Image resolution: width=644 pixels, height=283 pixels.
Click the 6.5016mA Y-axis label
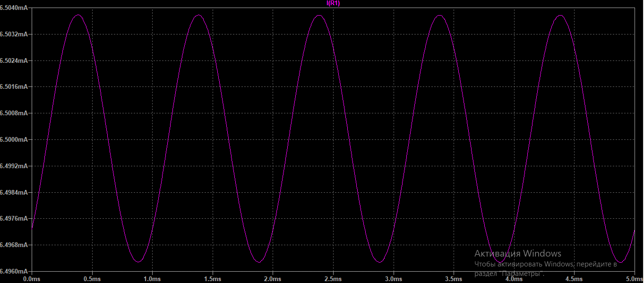tap(14, 87)
